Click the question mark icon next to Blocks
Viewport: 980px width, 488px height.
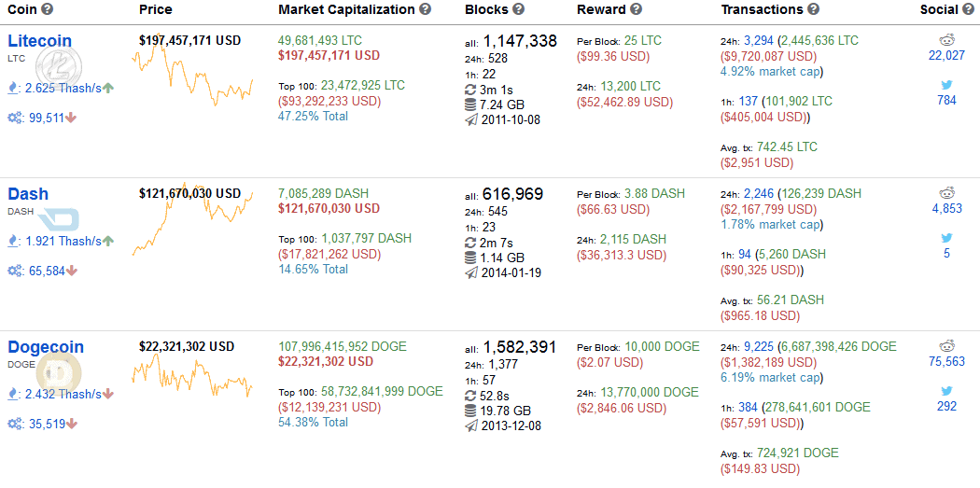pos(518,9)
